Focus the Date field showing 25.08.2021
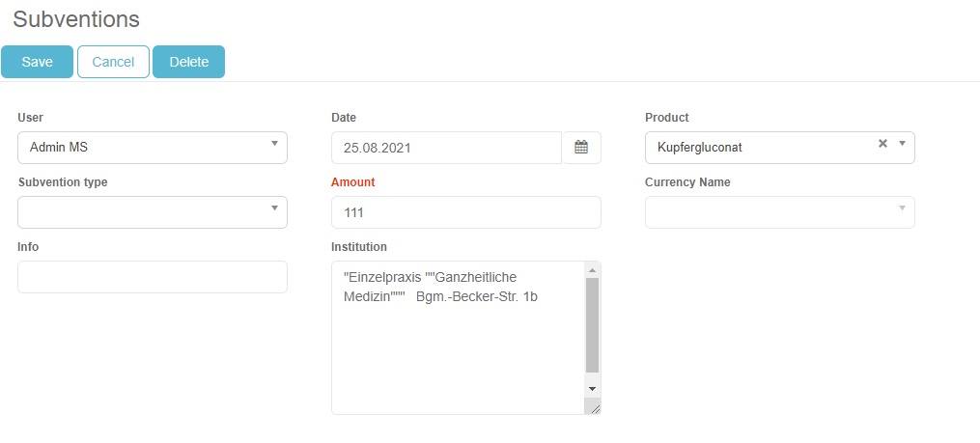Viewport: 980px width, 443px height. (x=446, y=148)
